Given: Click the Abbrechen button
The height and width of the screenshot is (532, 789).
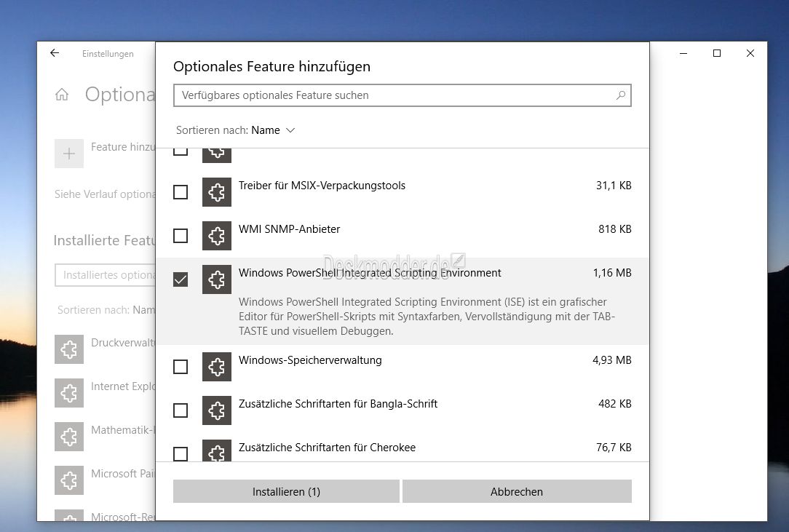Looking at the screenshot, I should point(517,492).
